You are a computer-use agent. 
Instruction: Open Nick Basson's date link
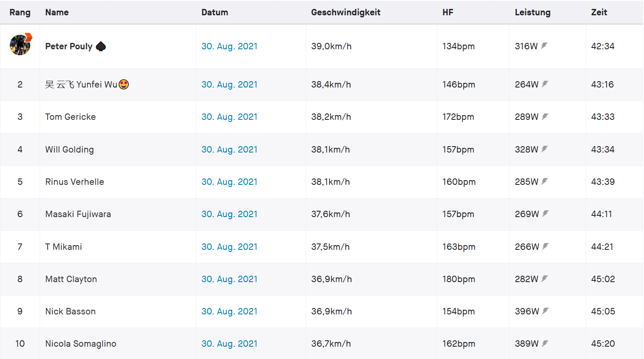(x=229, y=311)
